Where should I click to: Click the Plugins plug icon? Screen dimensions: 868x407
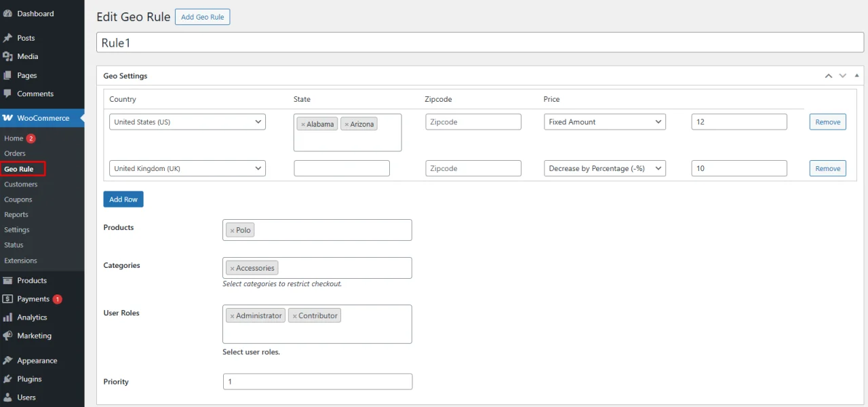[x=8, y=379]
